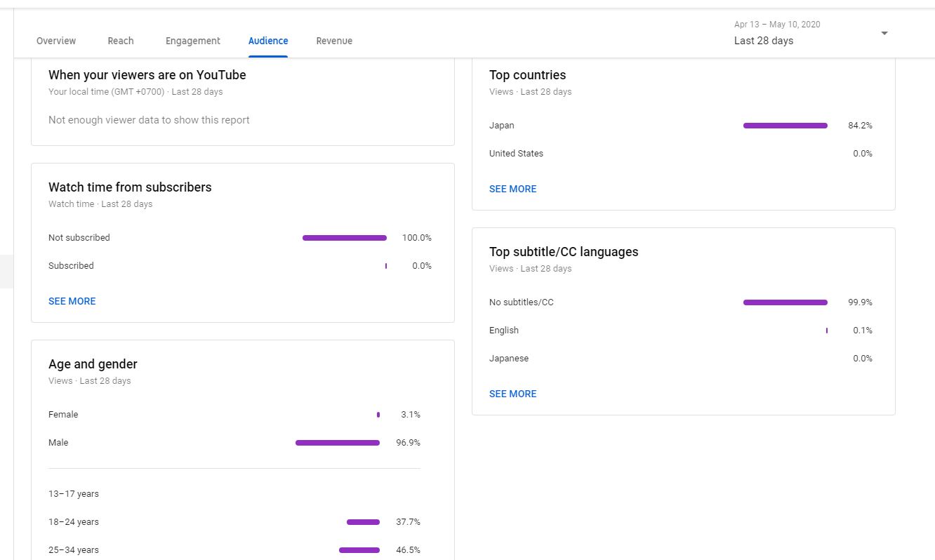Click the Age and gender card heading

(93, 364)
